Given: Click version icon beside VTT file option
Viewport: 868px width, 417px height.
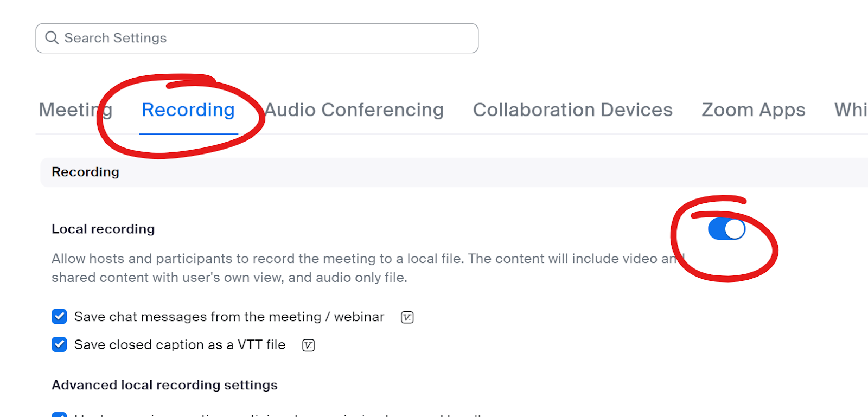Looking at the screenshot, I should tap(309, 345).
